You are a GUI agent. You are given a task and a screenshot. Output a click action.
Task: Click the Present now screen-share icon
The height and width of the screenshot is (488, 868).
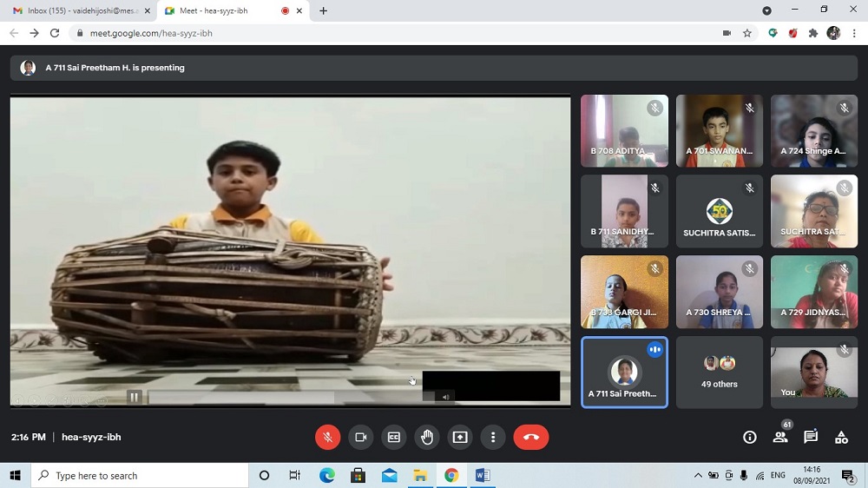point(460,438)
